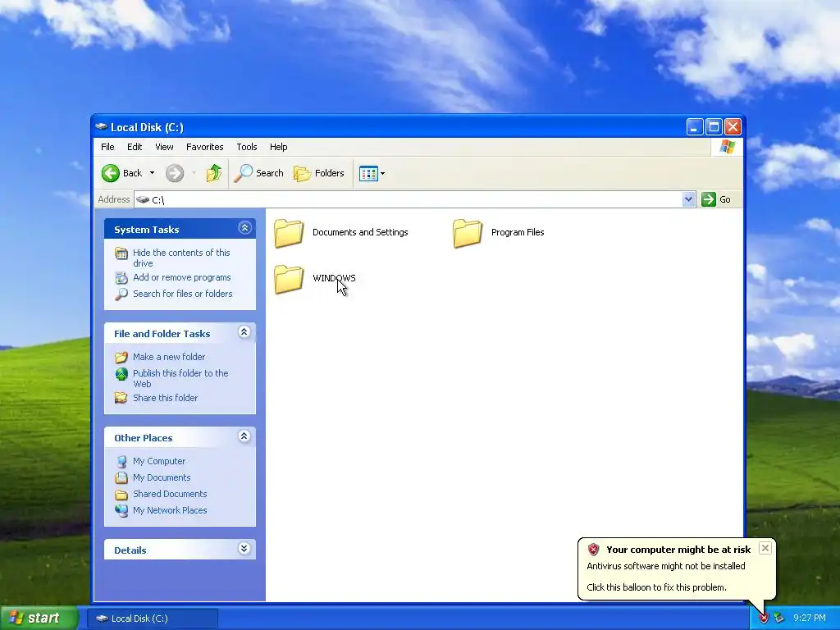Click red security shield tray icon
The height and width of the screenshot is (630, 840).
coord(764,619)
